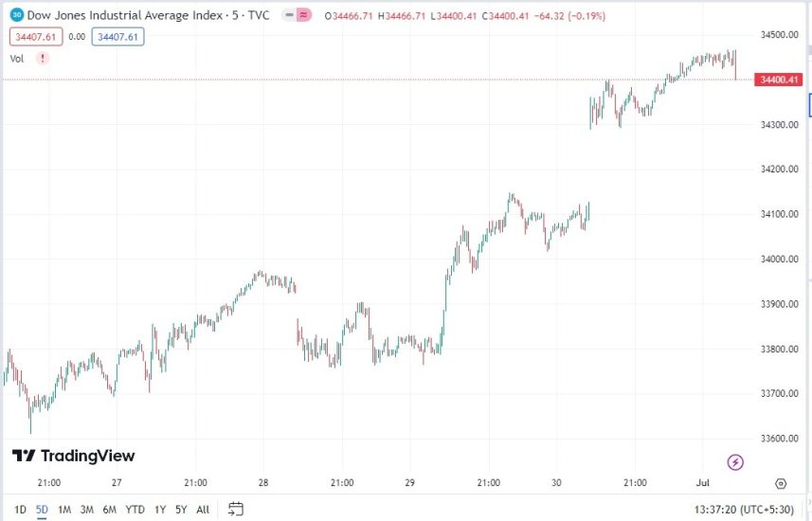
Task: Click the Vol indicator label
Action: (x=17, y=58)
